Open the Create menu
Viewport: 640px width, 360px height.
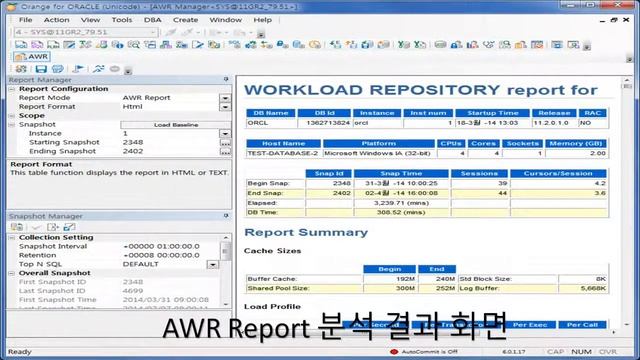185,20
